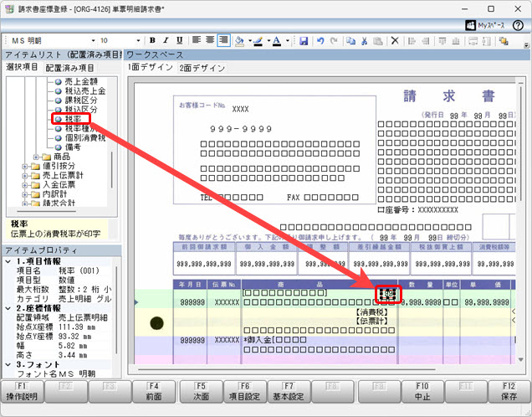Align text center

pos(210,40)
